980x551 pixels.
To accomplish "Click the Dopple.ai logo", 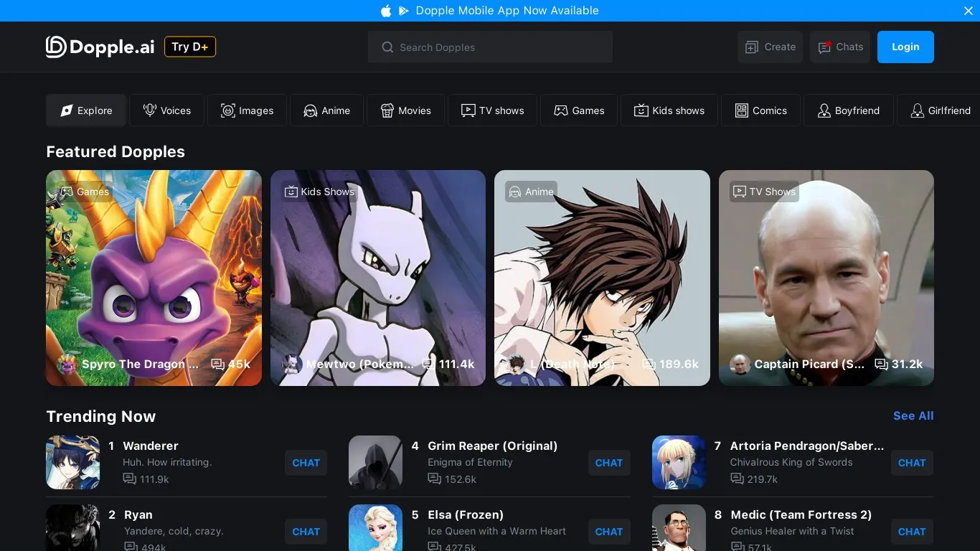I will pos(100,47).
